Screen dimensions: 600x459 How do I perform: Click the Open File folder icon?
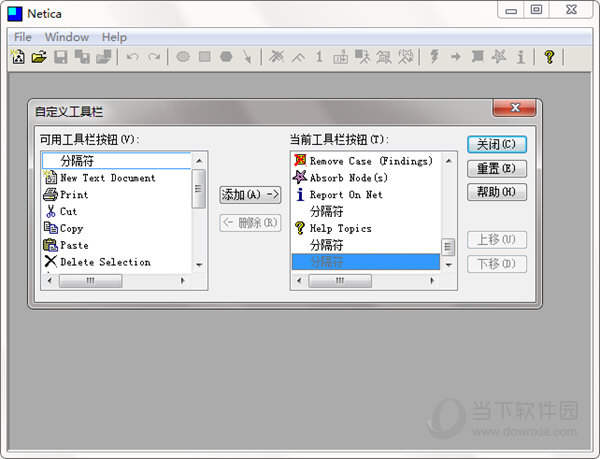tap(39, 57)
